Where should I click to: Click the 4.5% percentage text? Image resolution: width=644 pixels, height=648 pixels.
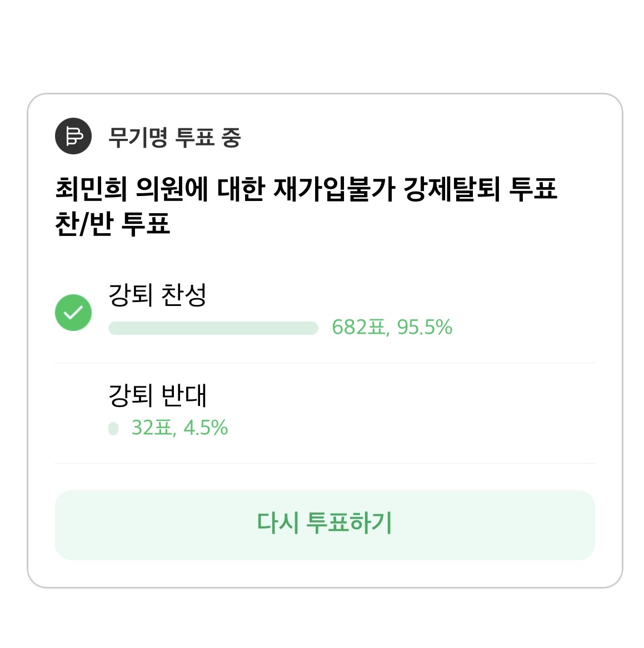click(206, 428)
